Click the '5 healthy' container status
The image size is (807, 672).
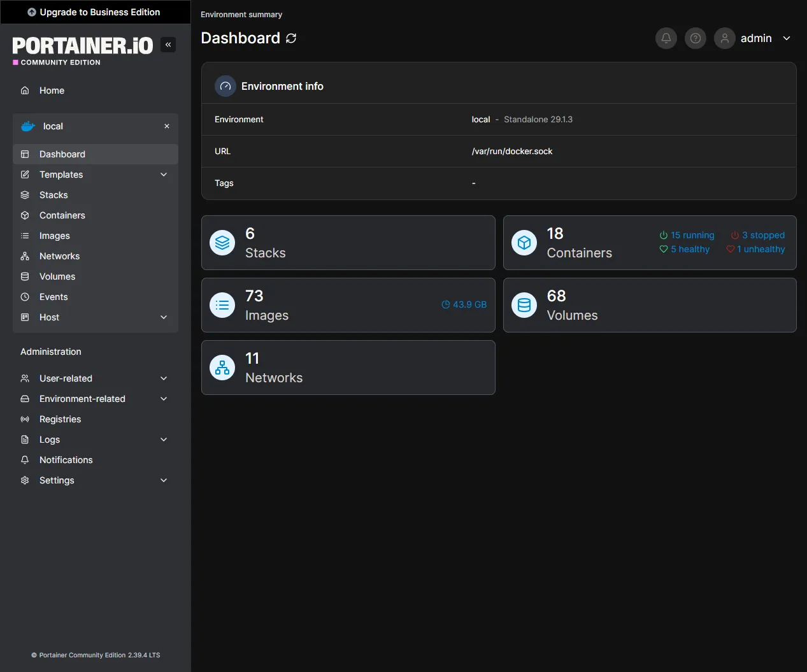tap(684, 249)
